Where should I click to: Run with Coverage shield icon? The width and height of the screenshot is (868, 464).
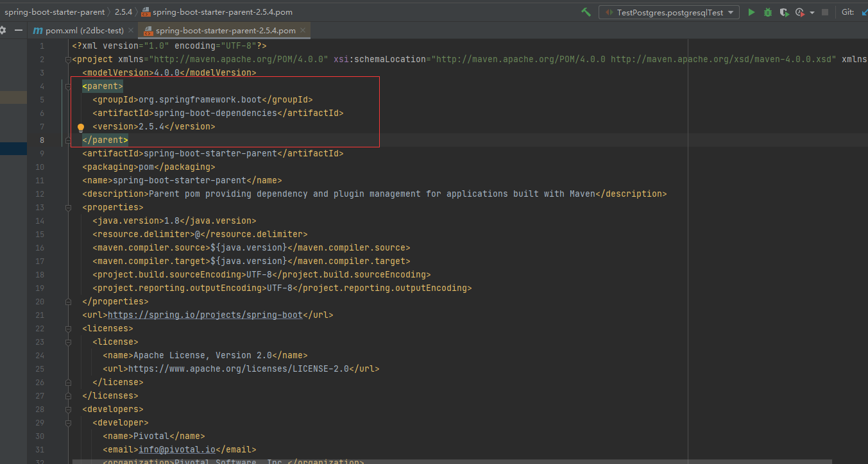tap(784, 12)
